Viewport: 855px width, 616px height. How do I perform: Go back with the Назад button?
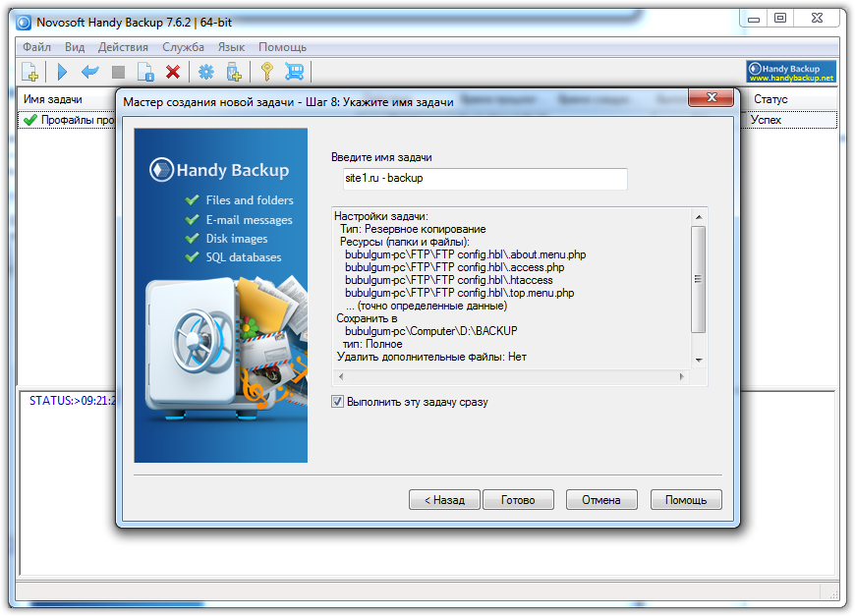pos(444,500)
